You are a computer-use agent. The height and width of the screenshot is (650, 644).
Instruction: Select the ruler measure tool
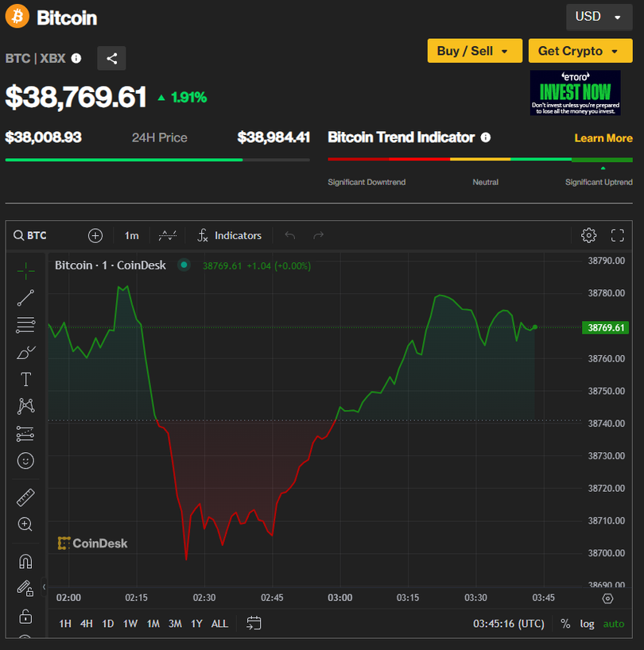click(x=25, y=497)
